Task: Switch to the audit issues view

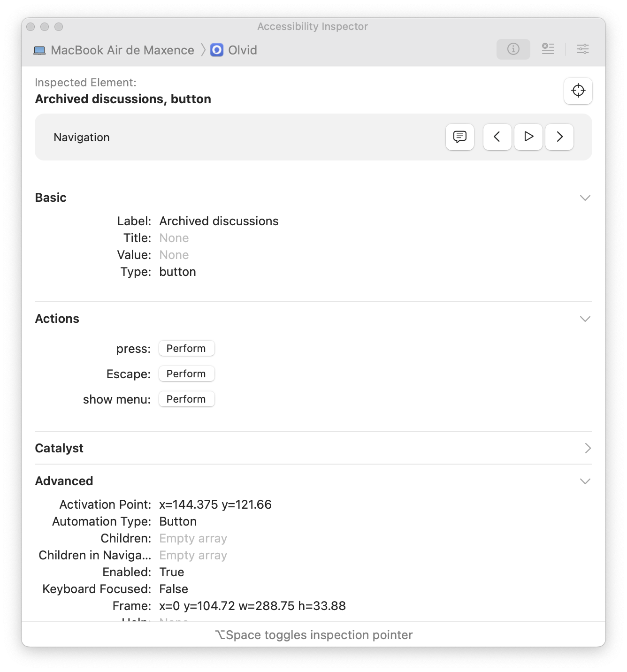Action: click(x=548, y=49)
